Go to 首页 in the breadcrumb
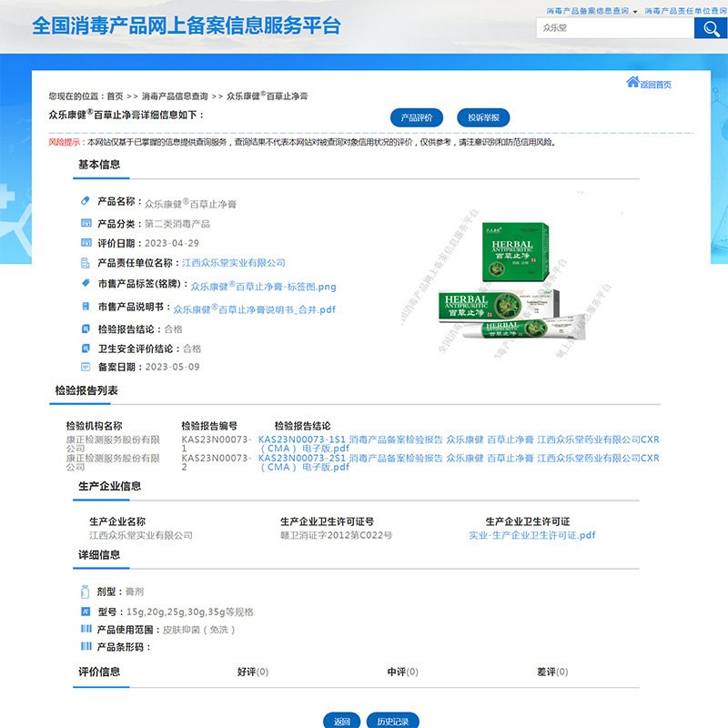The image size is (728, 728). (115, 96)
